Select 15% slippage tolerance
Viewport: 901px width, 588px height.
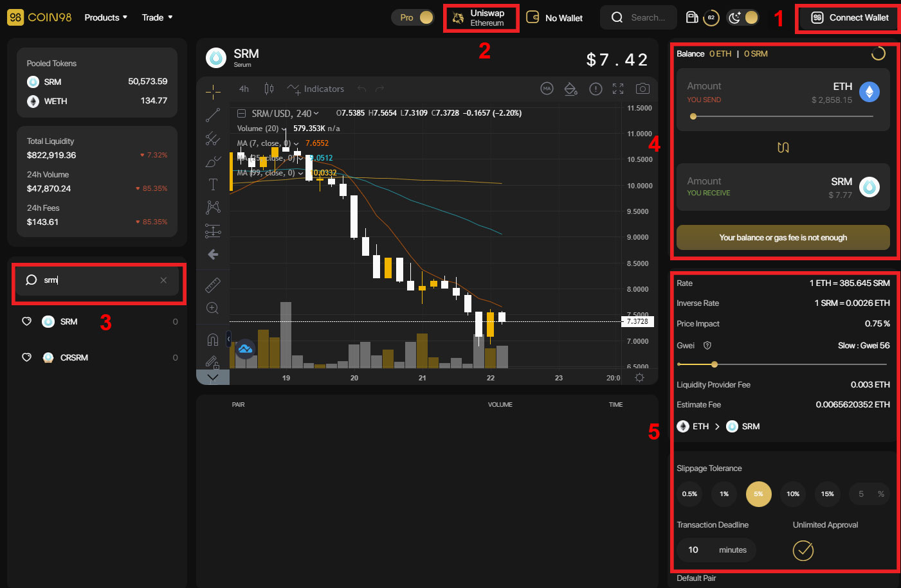point(828,494)
